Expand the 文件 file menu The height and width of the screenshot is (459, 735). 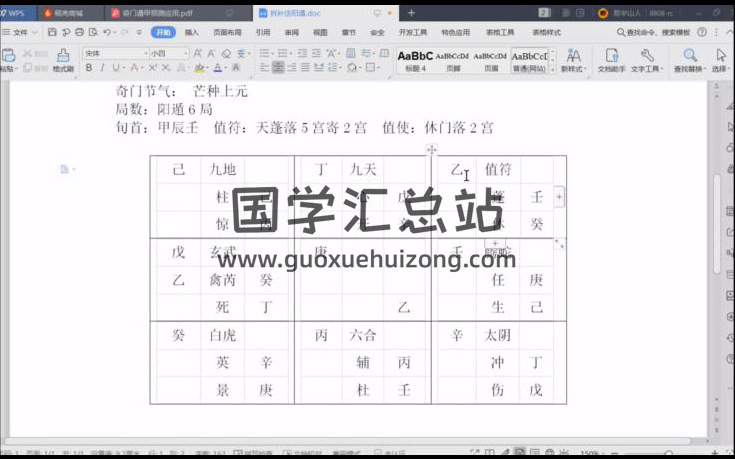point(22,32)
